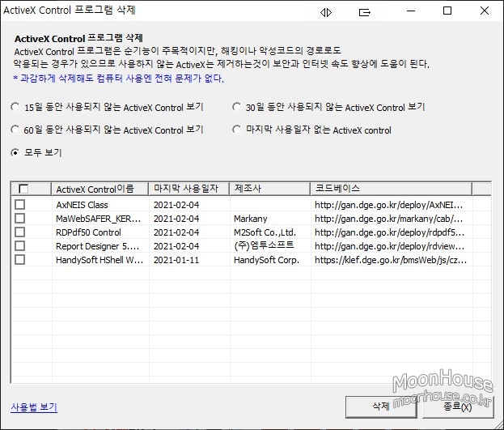Click the gan.dge.go.kr/deploy/rdview... codebase cell
Screen dimensions: 504x430
pyautogui.click(x=392, y=246)
